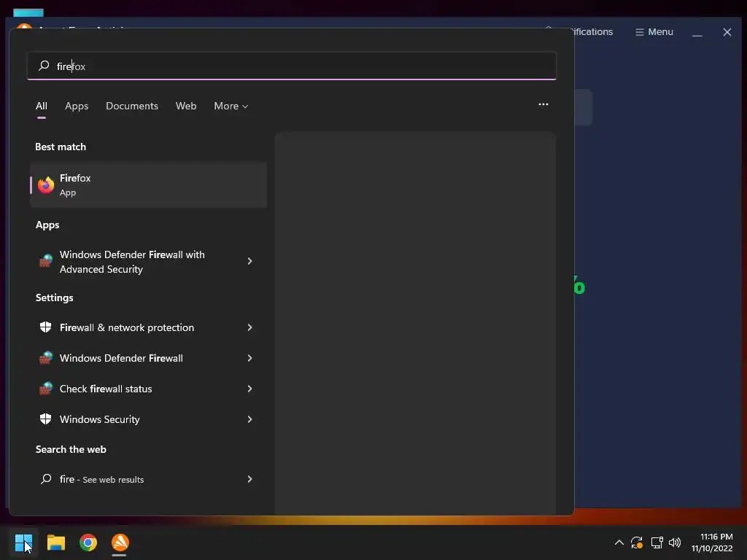This screenshot has width=747, height=560.
Task: Click the search box containing firefox
Action: pos(292,66)
